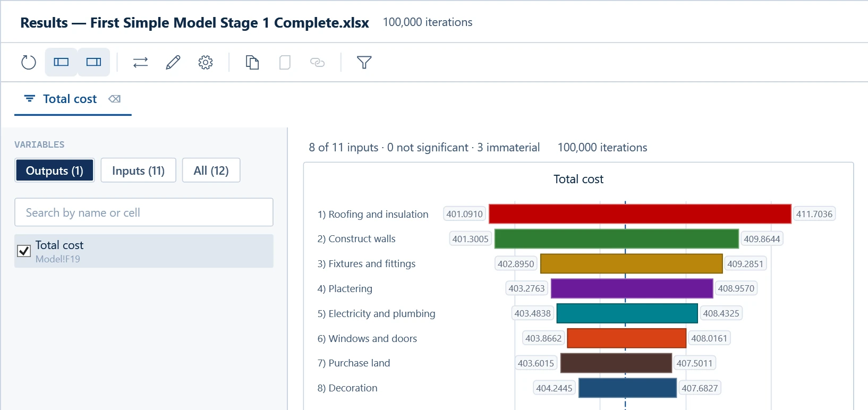Click the 401.0910 low value label

tap(464, 214)
